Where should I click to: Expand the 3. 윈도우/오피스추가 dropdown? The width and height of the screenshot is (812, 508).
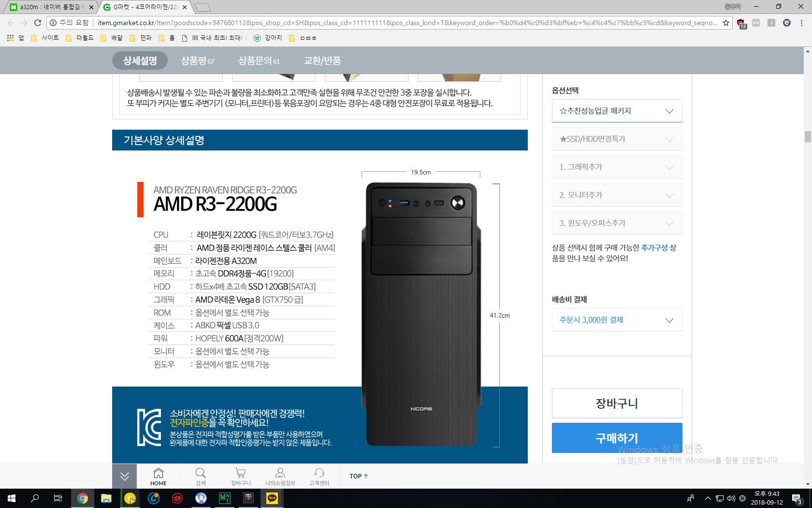pos(617,223)
